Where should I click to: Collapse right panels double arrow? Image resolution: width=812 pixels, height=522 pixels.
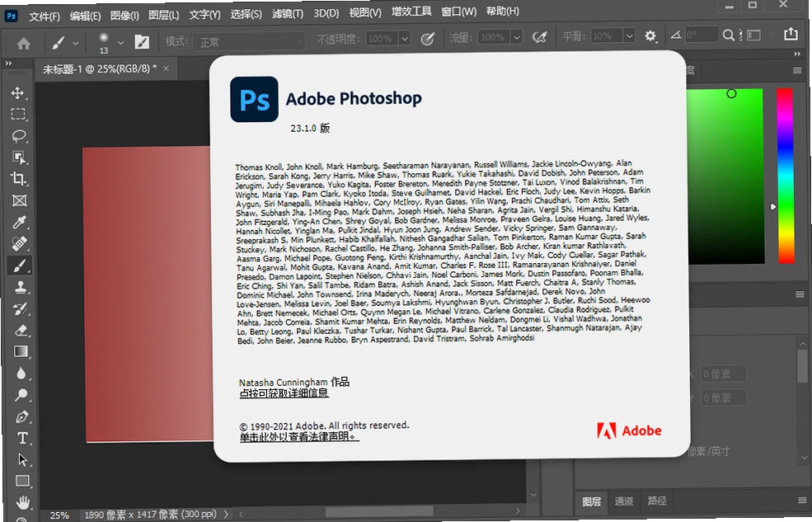click(797, 54)
